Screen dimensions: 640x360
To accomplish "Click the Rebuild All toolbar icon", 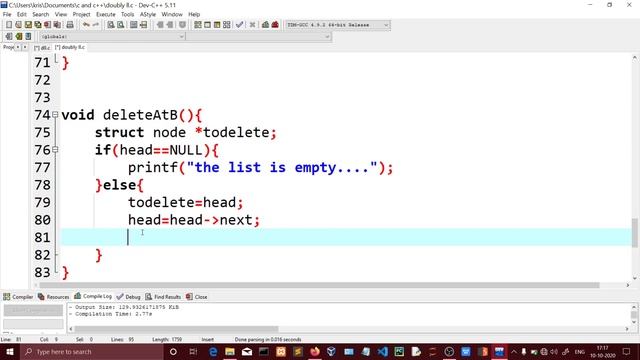I will click(x=227, y=25).
